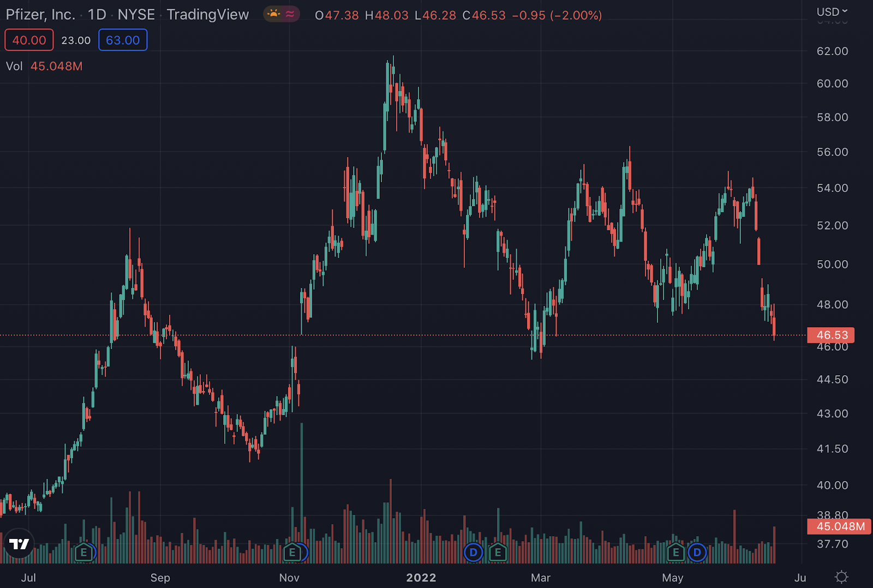Image resolution: width=873 pixels, height=588 pixels.
Task: Click the TradingView source label
Action: pyautogui.click(x=208, y=15)
